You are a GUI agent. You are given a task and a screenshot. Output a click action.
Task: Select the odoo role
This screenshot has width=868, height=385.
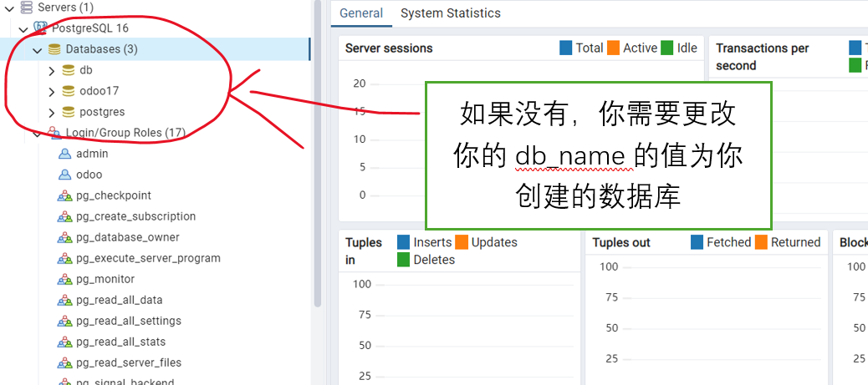[89, 175]
